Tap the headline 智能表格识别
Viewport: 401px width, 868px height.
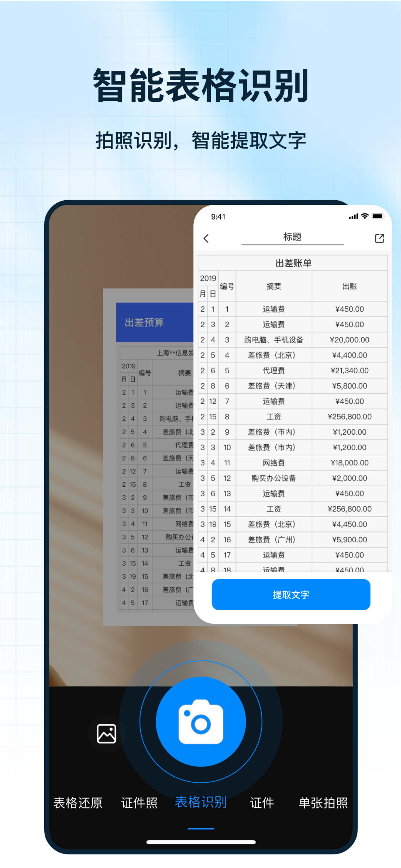tap(201, 85)
